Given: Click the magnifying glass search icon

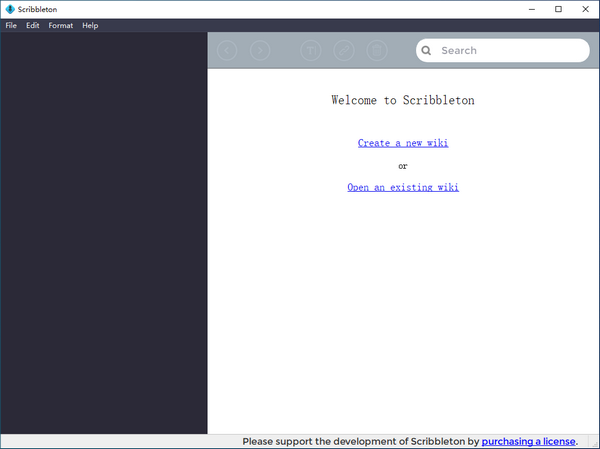Looking at the screenshot, I should click(x=426, y=50).
